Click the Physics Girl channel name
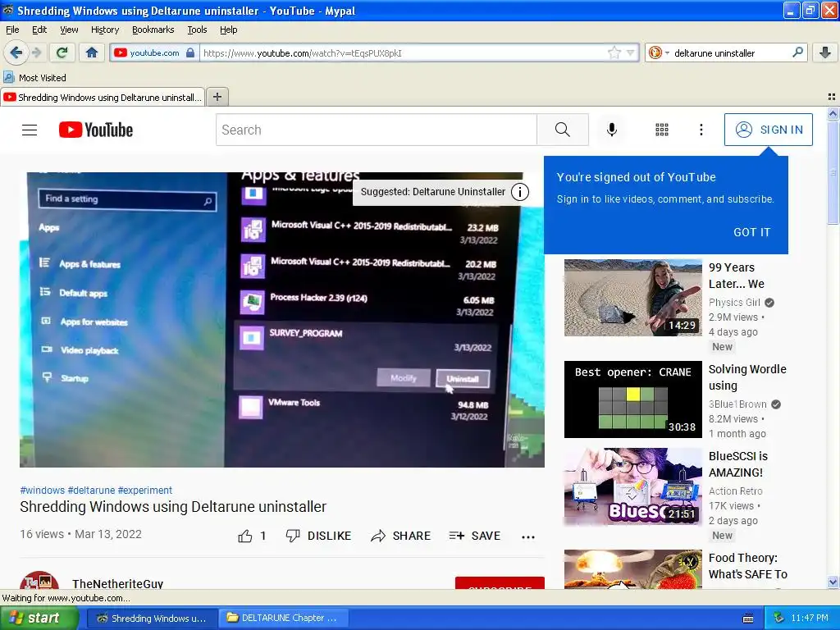840x630 pixels. pos(734,302)
